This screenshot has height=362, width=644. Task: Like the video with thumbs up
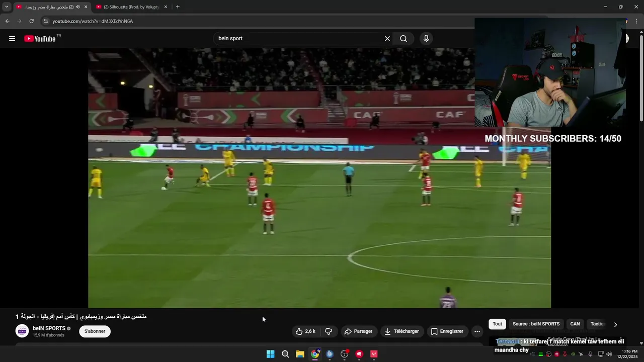[x=306, y=331]
